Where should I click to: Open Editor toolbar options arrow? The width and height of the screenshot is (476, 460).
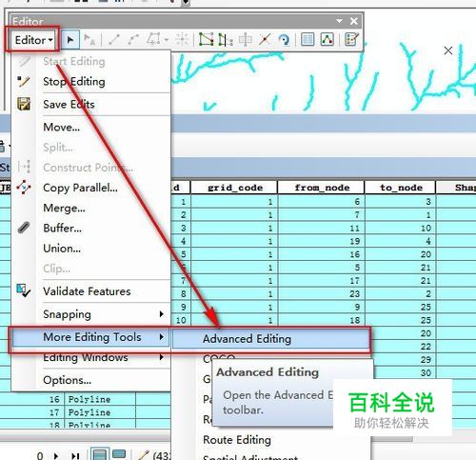339,21
